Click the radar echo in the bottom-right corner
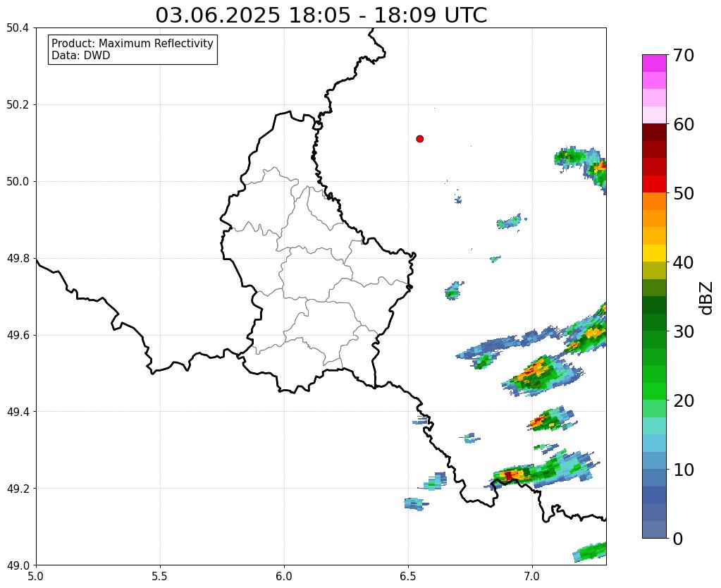This screenshot has height=588, width=721. click(x=590, y=551)
